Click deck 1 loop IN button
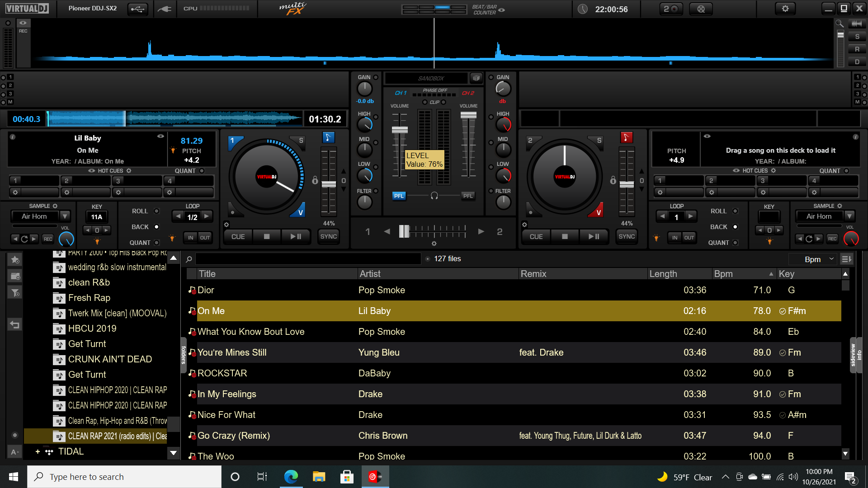This screenshot has height=488, width=868. [x=191, y=238]
